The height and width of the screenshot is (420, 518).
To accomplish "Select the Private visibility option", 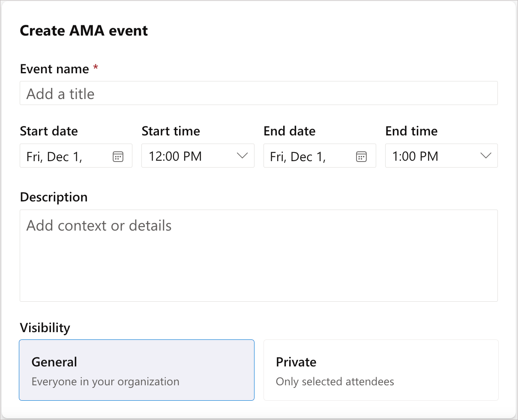I will pyautogui.click(x=381, y=370).
